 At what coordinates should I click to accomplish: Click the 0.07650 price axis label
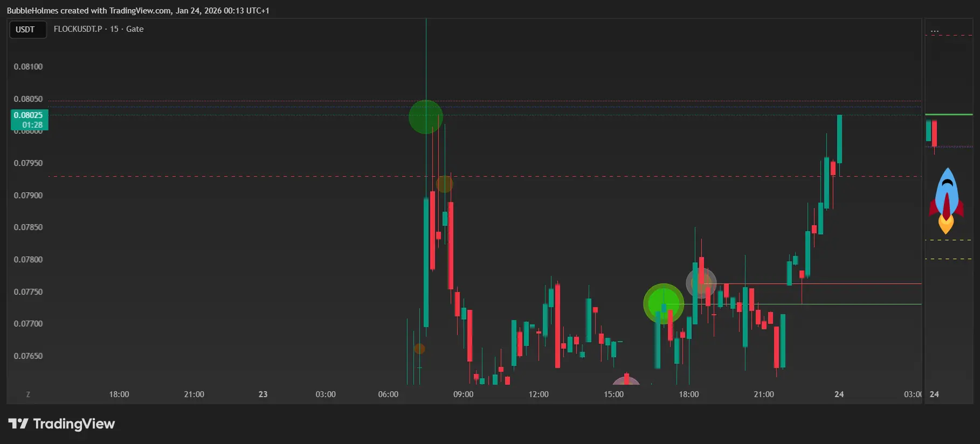28,356
